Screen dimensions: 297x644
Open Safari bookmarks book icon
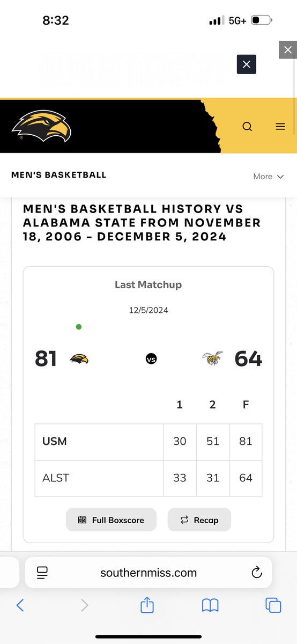[210, 606]
